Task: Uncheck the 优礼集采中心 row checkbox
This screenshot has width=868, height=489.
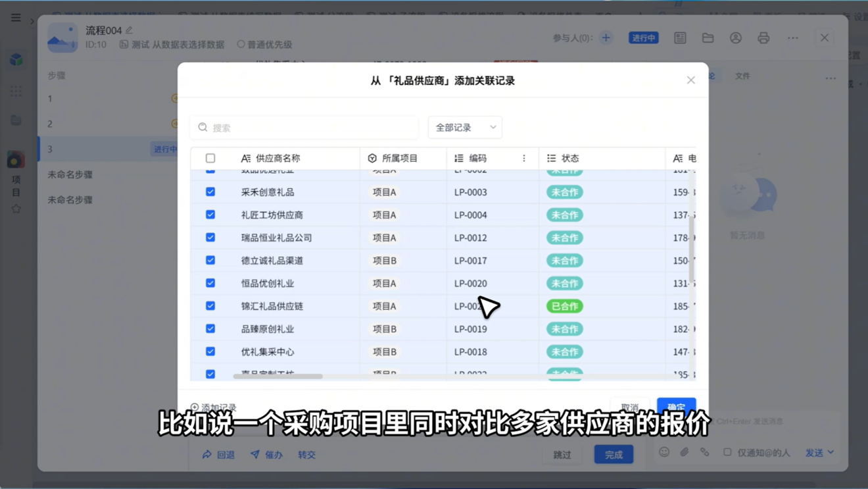Action: pos(210,351)
